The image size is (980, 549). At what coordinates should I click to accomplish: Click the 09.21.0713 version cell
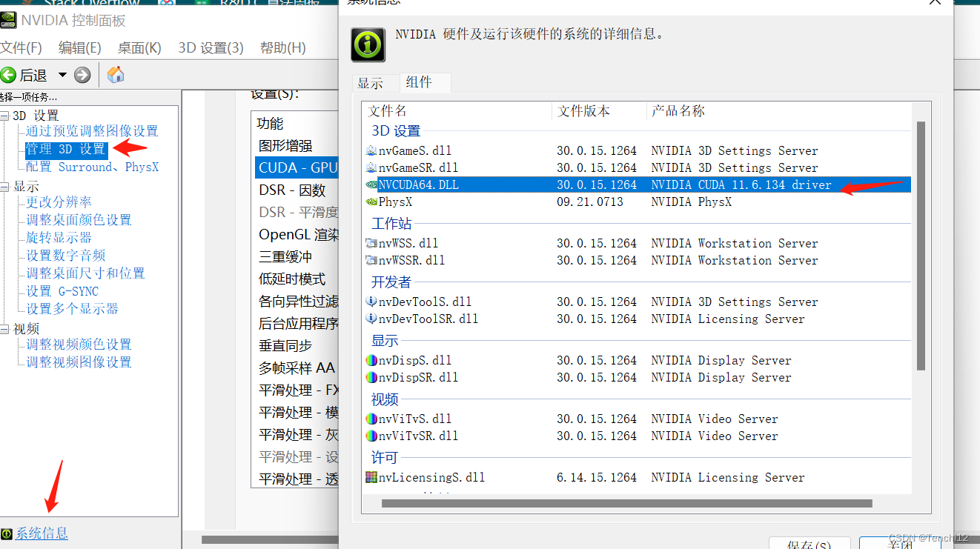[x=590, y=202]
